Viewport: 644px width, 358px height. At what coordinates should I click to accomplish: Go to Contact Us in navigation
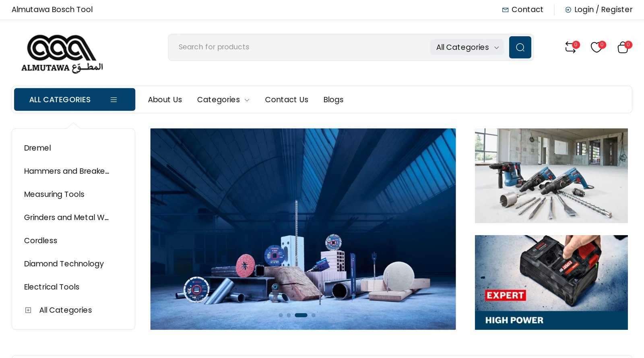click(287, 99)
